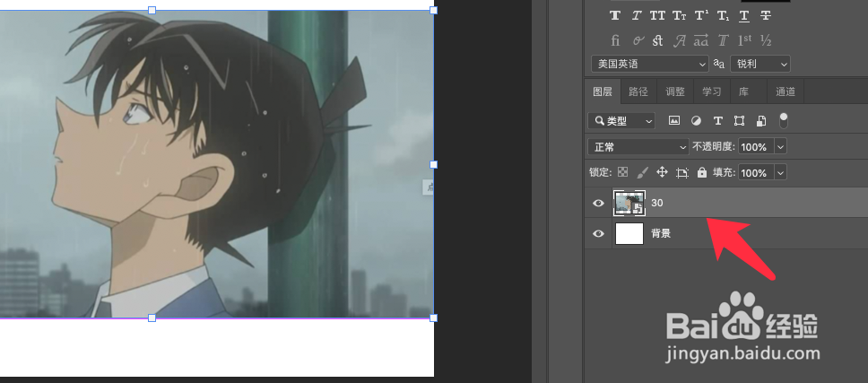Toggle prevent artboard auto-nesting lock
Viewport: 868px width, 383px height.
point(682,173)
